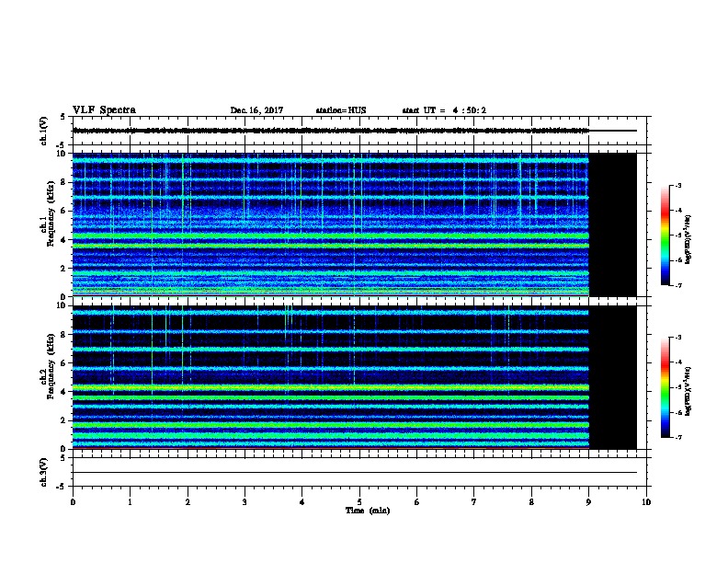Click the ch.3 flat voltage trace
The width and height of the screenshot is (728, 563).
354,473
